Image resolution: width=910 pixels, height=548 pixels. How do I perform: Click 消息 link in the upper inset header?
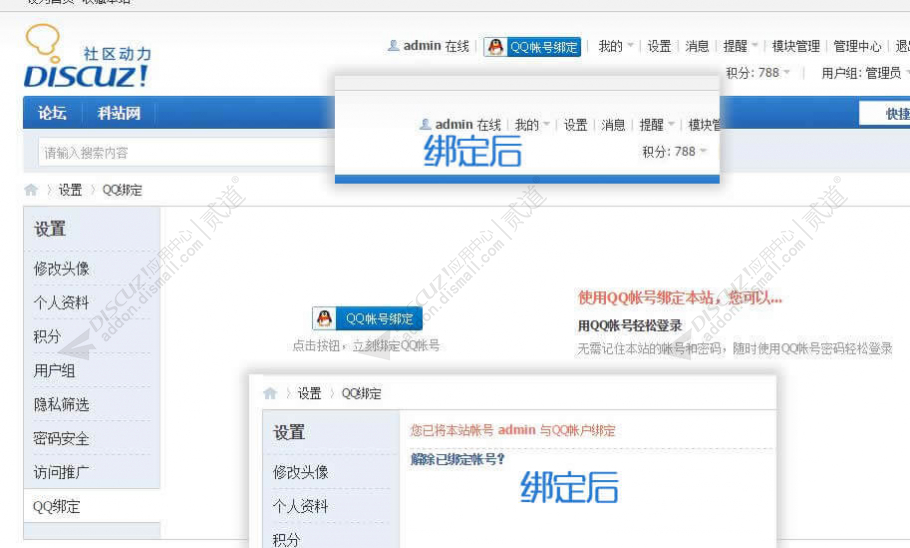(x=613, y=125)
